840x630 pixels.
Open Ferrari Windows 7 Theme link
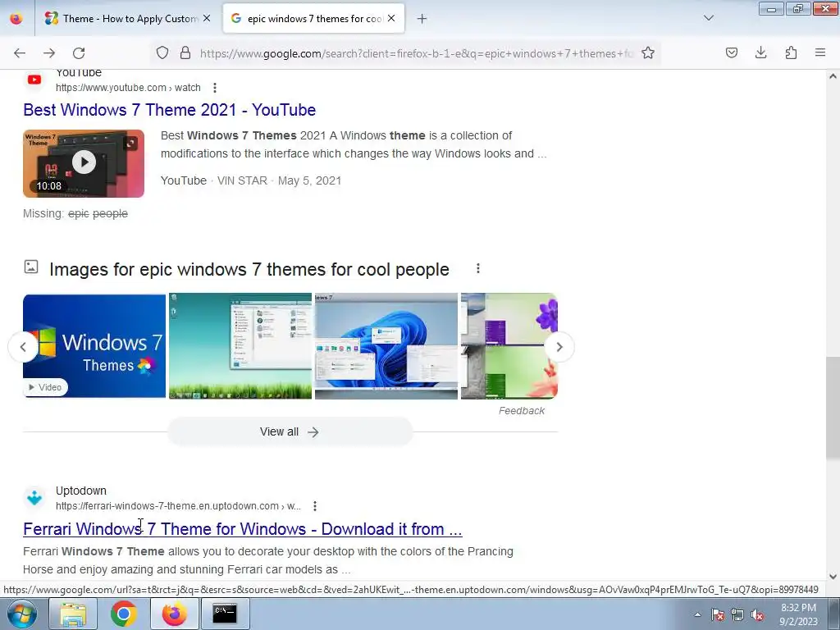[242, 529]
